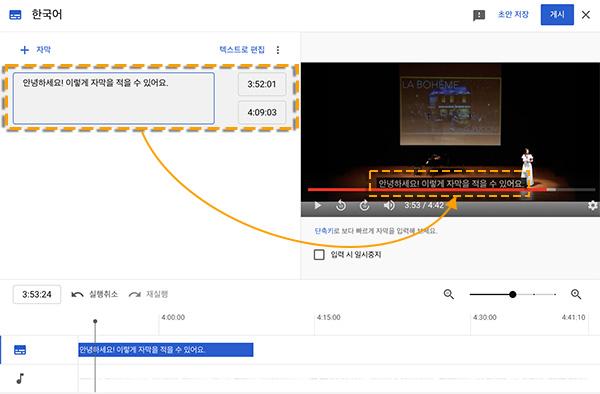Click the send feedback icon
Screen dimensions: 600x394
click(479, 15)
